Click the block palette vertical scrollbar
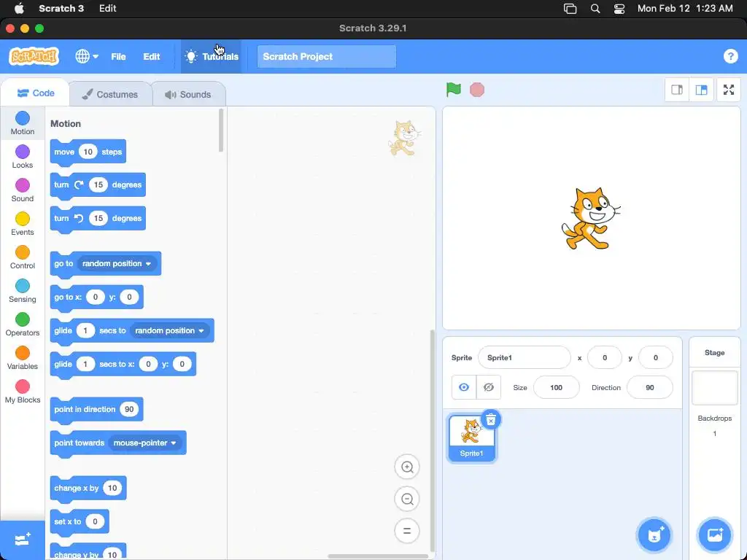747x560 pixels. pyautogui.click(x=220, y=131)
